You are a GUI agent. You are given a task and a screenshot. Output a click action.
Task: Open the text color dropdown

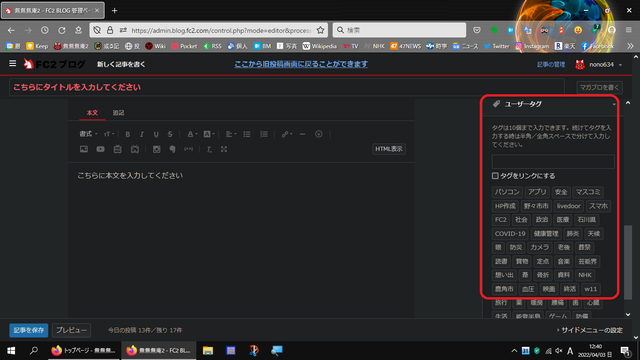click(192, 134)
